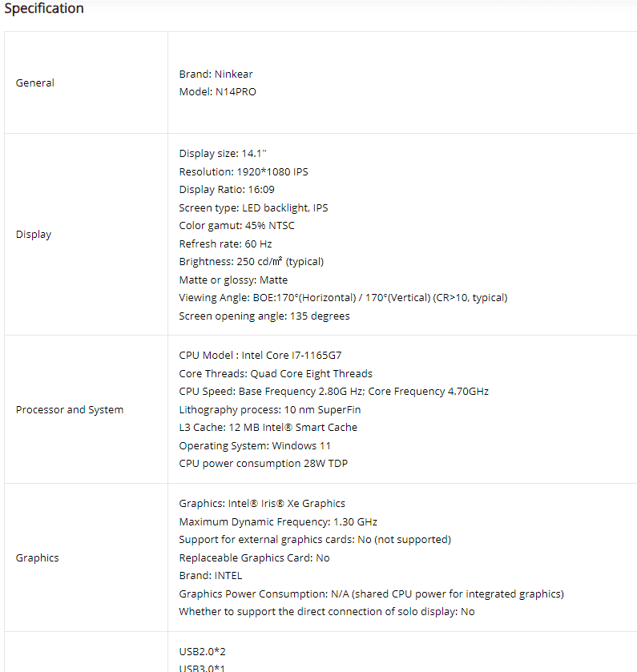
Task: Select the Graphics category label
Action: 38,558
